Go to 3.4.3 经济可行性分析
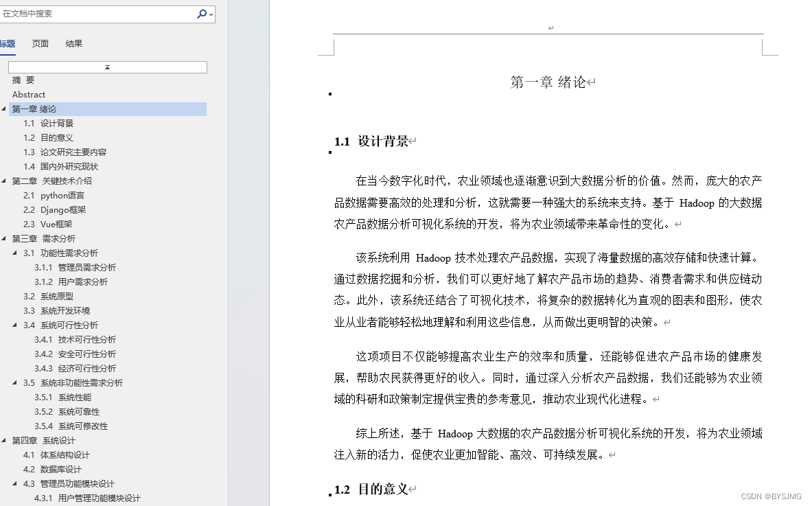This screenshot has width=812, height=506. 75,369
